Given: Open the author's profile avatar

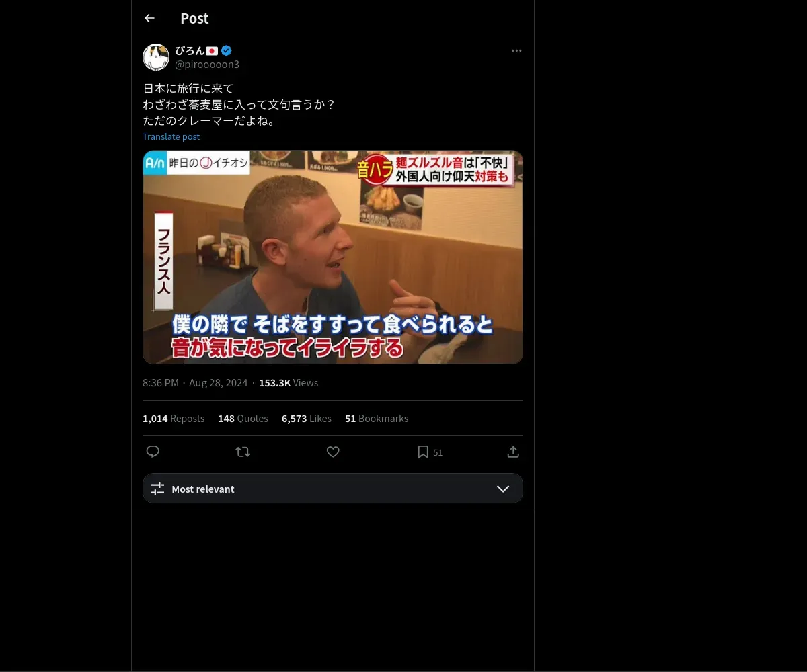Looking at the screenshot, I should click(156, 57).
